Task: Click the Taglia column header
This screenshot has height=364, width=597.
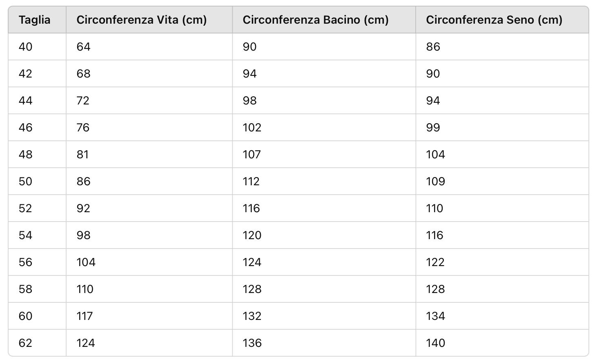Action: [35, 20]
